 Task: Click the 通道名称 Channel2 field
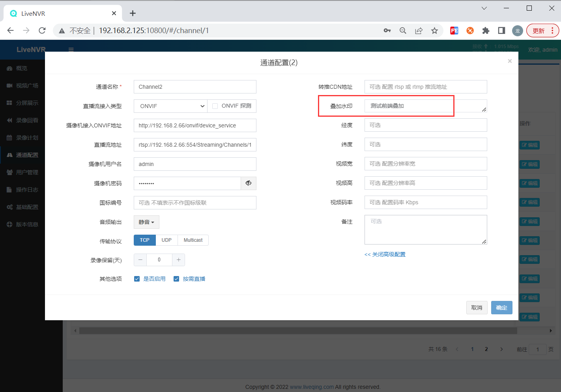point(195,87)
